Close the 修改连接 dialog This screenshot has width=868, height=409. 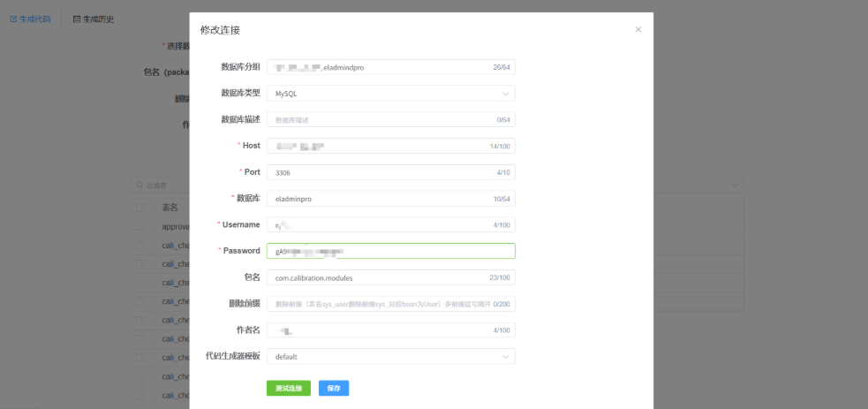coord(638,29)
